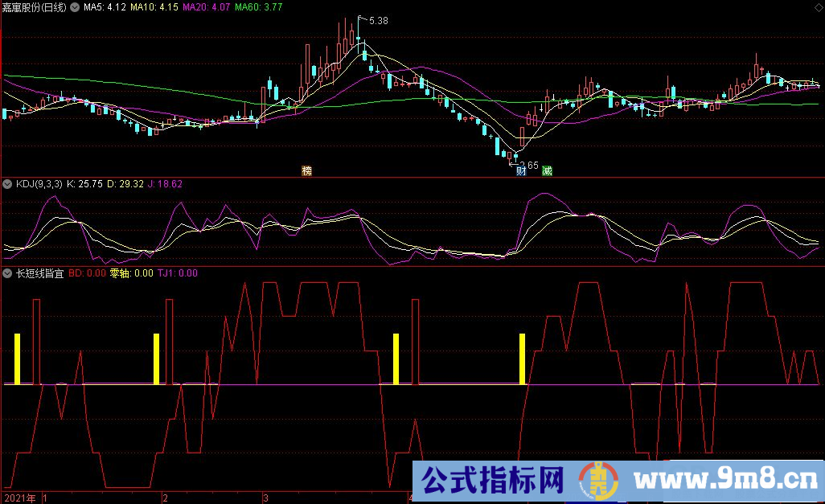The image size is (825, 504).
Task: Click the KDJ(9,3,3) indicator name
Action: point(39,184)
